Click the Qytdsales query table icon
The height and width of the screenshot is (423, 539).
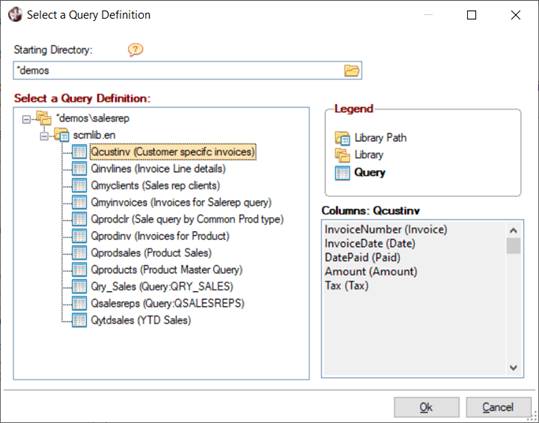click(79, 320)
